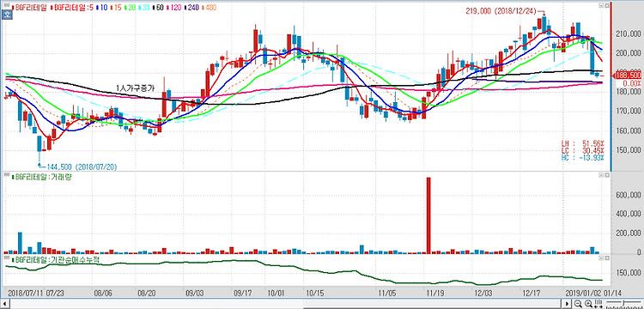
Task: Select the 20-day moving average legend
Action: (130, 8)
